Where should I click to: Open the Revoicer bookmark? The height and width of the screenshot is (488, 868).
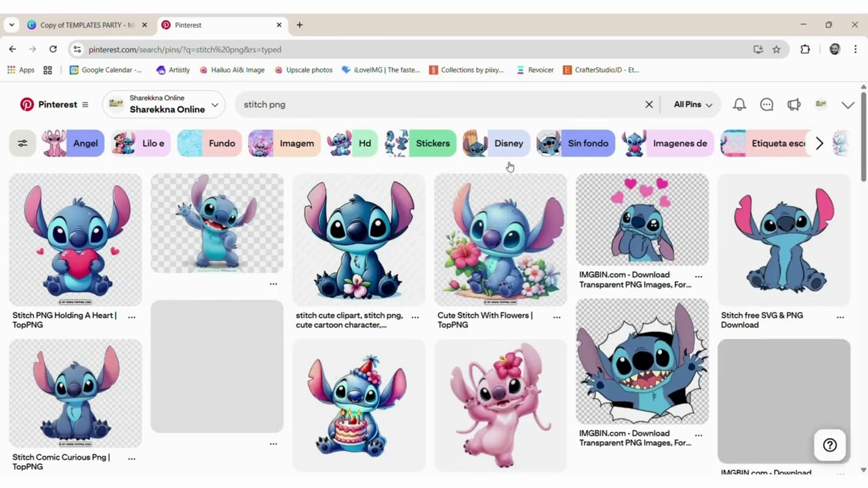click(x=535, y=70)
